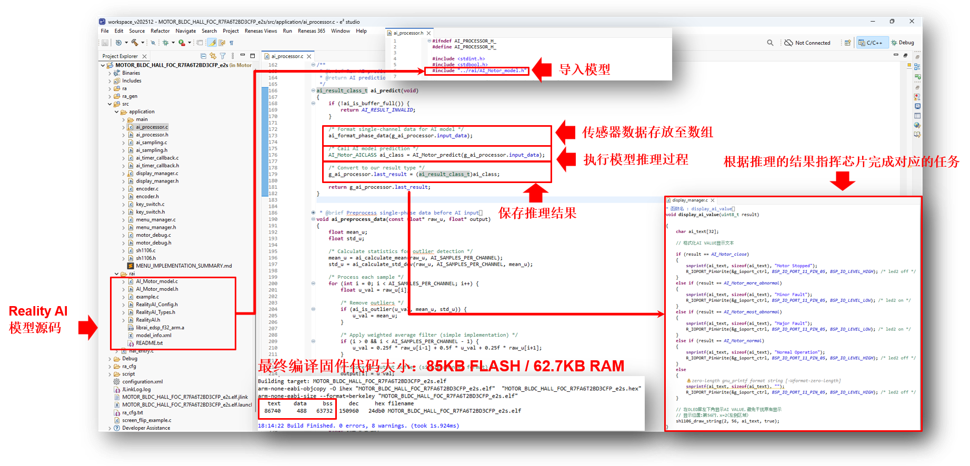Collapse the src folder node
The width and height of the screenshot is (970, 466).
pyautogui.click(x=109, y=104)
